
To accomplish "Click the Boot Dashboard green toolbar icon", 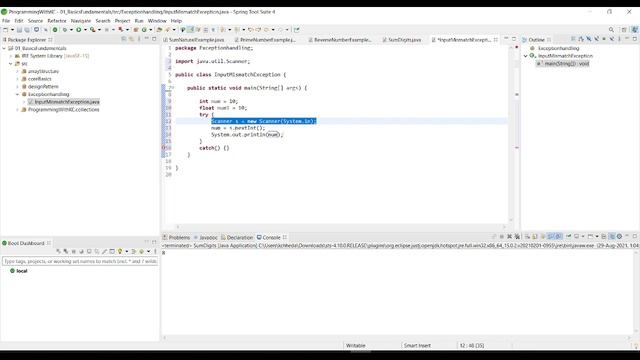I will coord(55,30).
